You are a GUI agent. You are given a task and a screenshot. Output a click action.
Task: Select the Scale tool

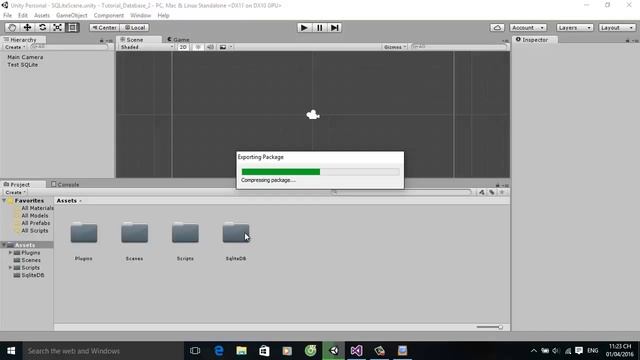click(x=58, y=27)
